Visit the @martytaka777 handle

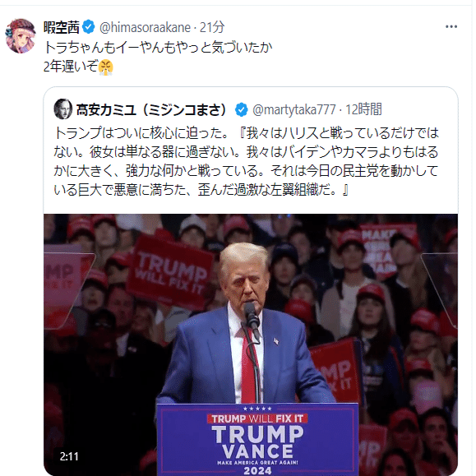293,110
